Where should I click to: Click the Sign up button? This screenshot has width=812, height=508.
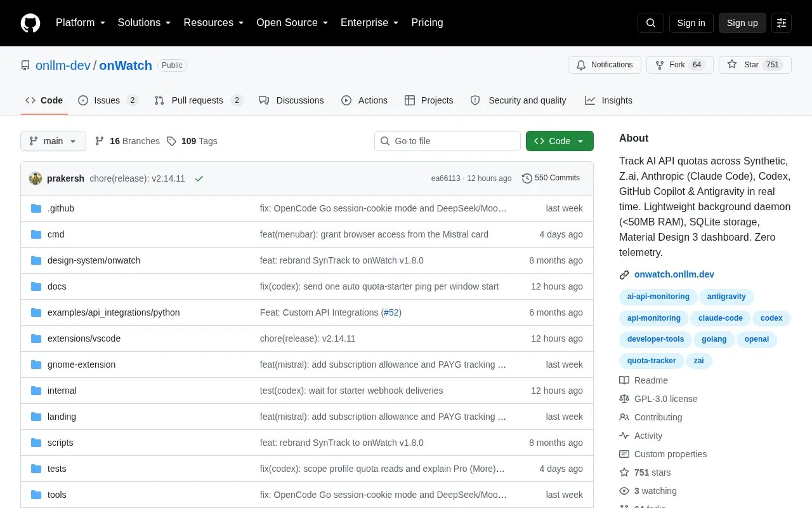[x=742, y=23]
